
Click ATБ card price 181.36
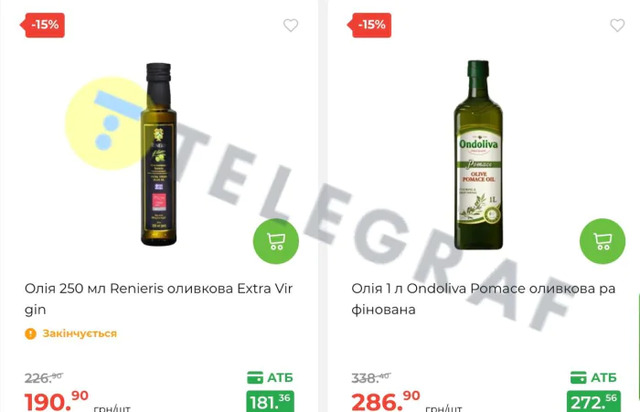tap(270, 401)
